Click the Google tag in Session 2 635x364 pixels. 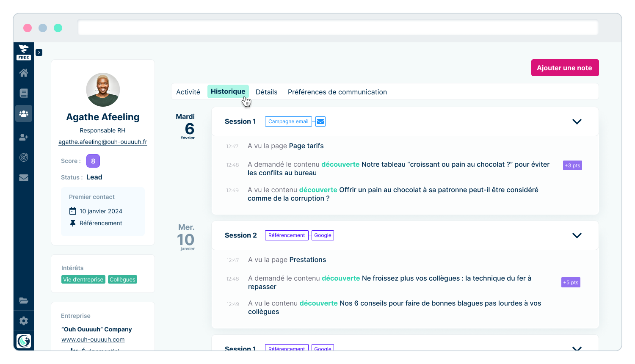323,235
